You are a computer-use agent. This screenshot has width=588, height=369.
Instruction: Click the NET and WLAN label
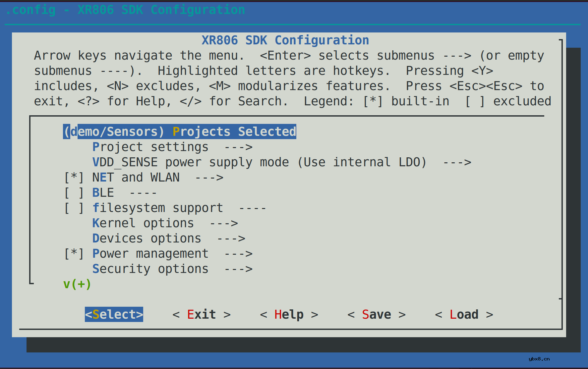136,177
